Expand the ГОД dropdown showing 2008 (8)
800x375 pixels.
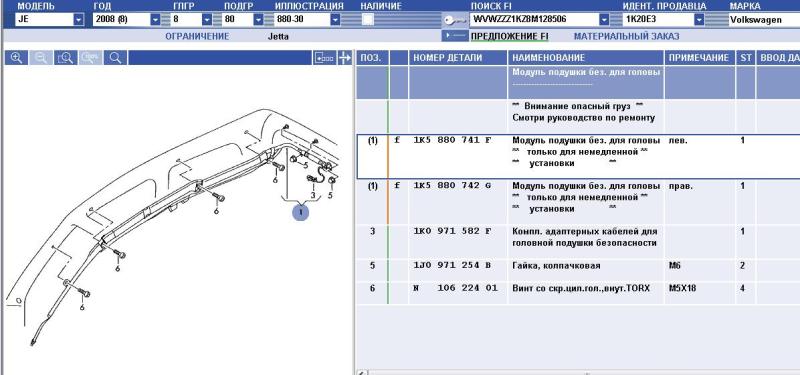pyautogui.click(x=156, y=20)
